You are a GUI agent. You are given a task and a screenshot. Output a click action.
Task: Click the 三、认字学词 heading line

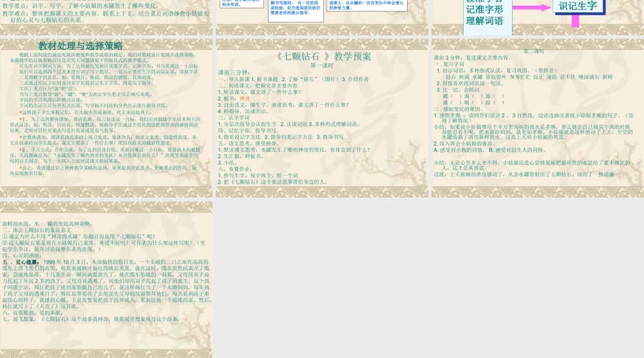tap(234, 117)
